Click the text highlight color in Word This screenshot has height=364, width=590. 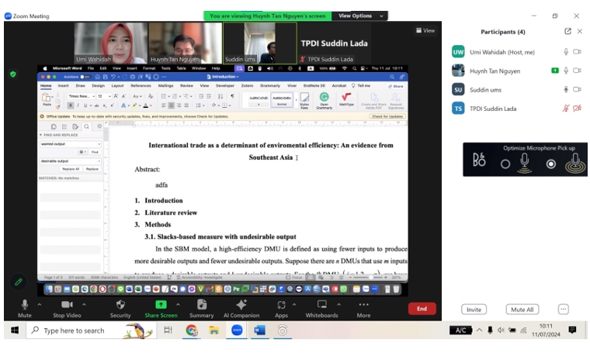[135, 106]
